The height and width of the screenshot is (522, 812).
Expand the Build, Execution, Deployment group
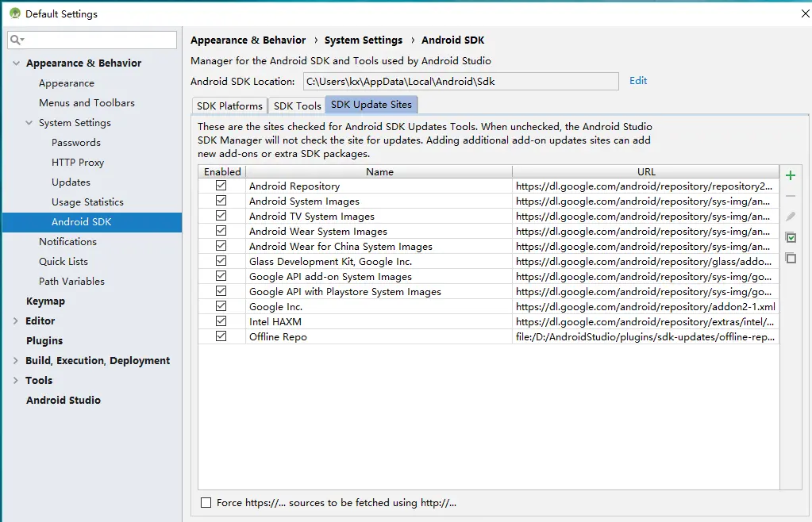tap(16, 361)
